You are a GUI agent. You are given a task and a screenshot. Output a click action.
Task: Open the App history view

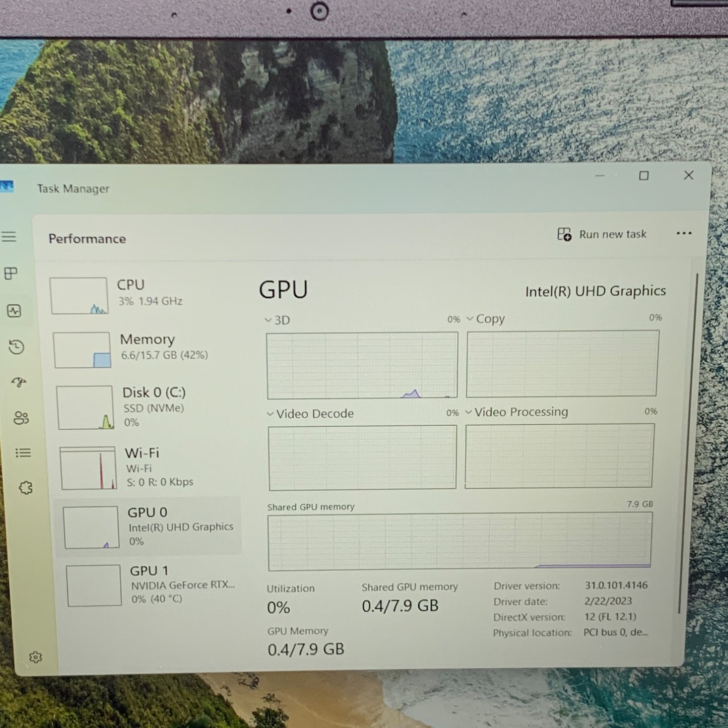pos(17,348)
